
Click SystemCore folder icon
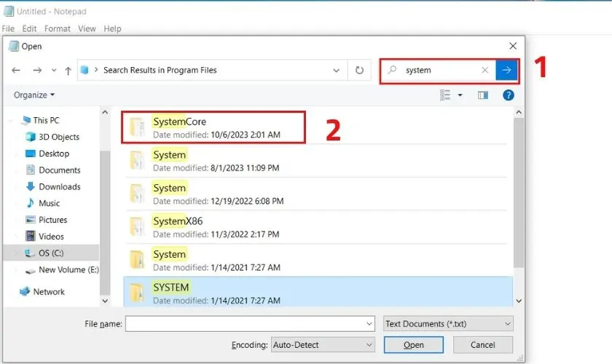pos(138,127)
